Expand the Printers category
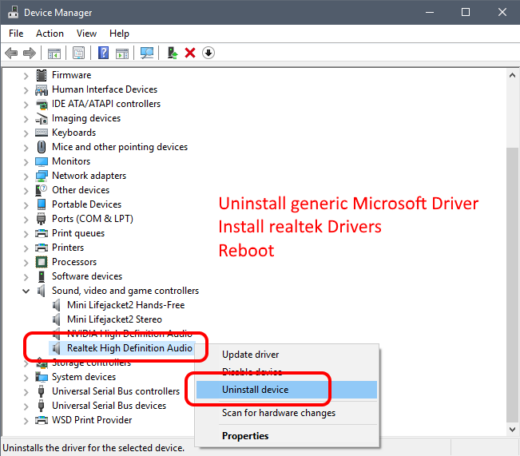 tap(26, 248)
